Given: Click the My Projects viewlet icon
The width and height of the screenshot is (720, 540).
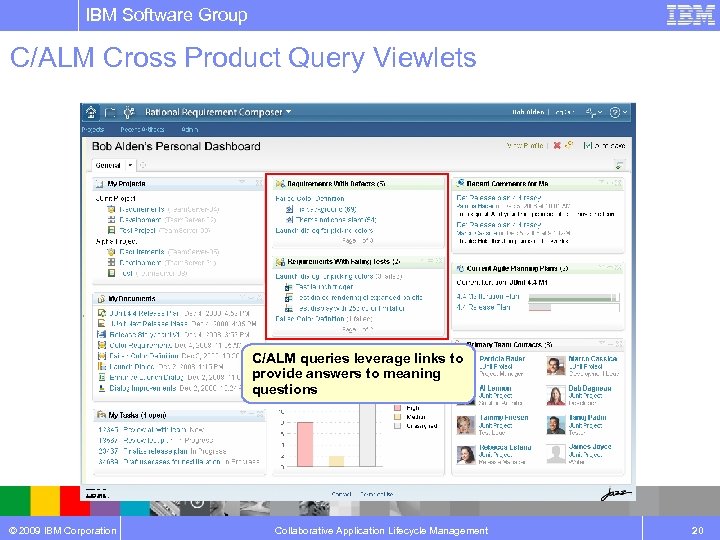Looking at the screenshot, I should [99, 184].
